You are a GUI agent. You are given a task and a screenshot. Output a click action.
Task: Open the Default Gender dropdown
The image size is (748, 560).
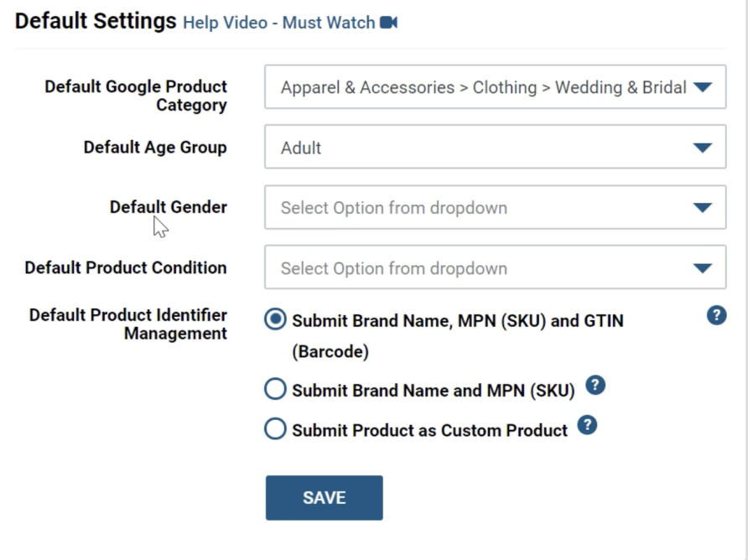(495, 208)
